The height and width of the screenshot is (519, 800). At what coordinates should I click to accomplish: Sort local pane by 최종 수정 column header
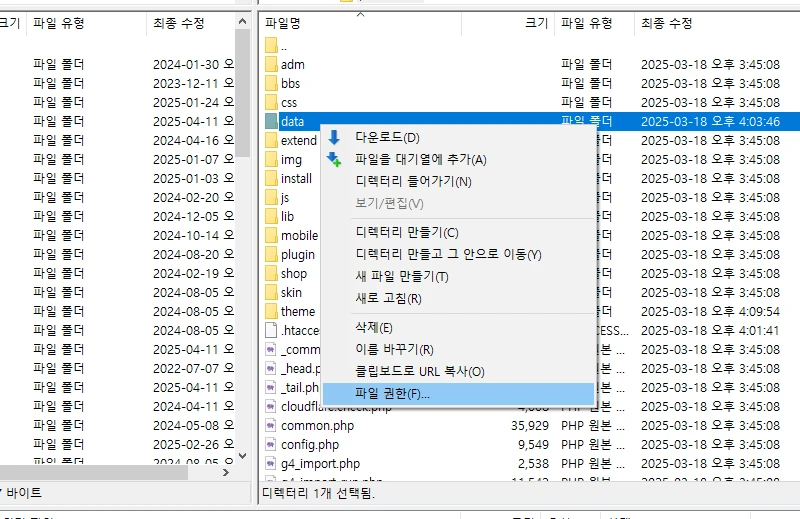[x=190, y=23]
